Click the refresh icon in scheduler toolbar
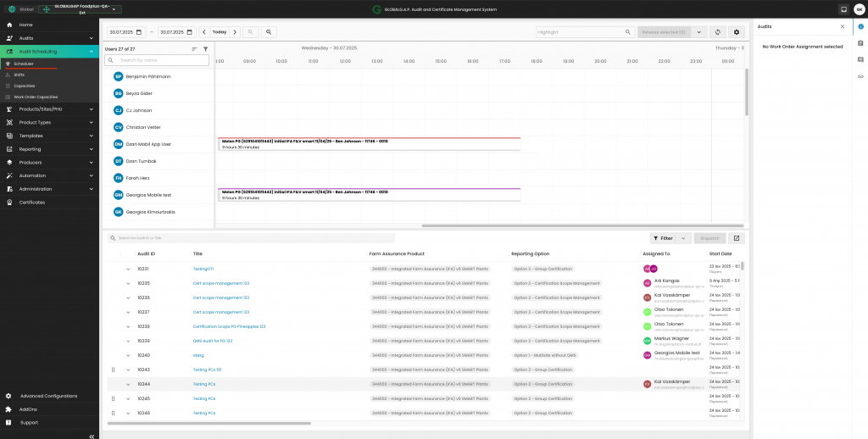This screenshot has height=439, width=868. click(x=718, y=31)
